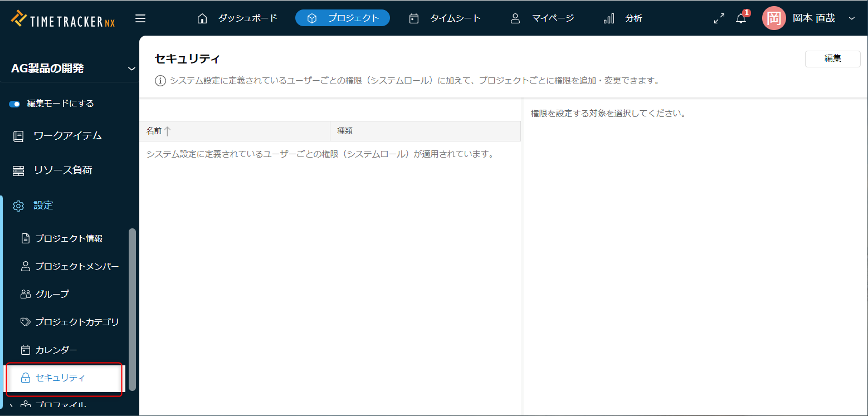Click the 編集 button

click(x=832, y=58)
